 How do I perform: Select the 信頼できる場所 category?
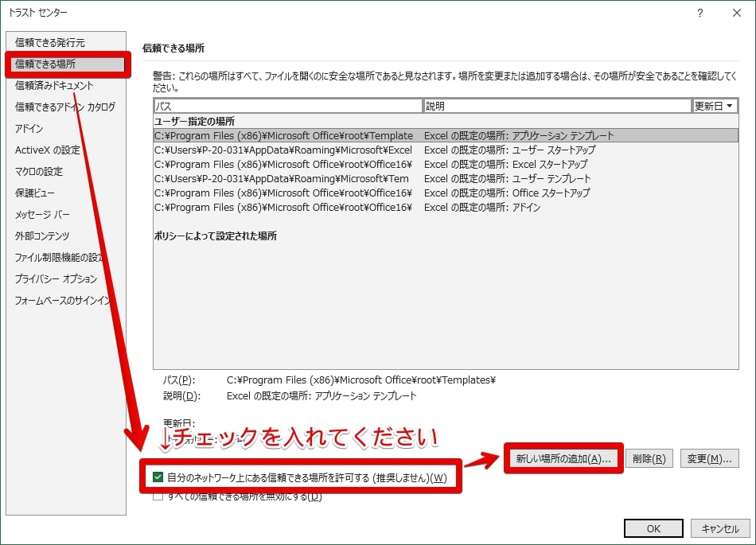(45, 64)
